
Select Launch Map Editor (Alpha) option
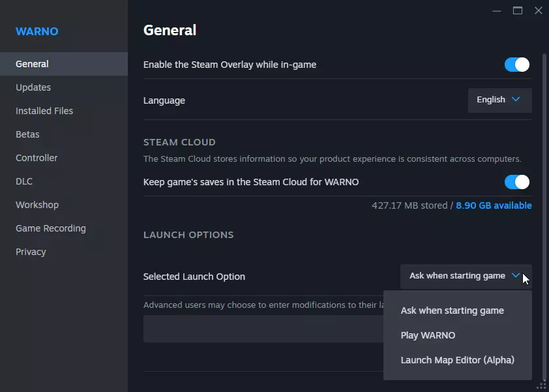(457, 360)
